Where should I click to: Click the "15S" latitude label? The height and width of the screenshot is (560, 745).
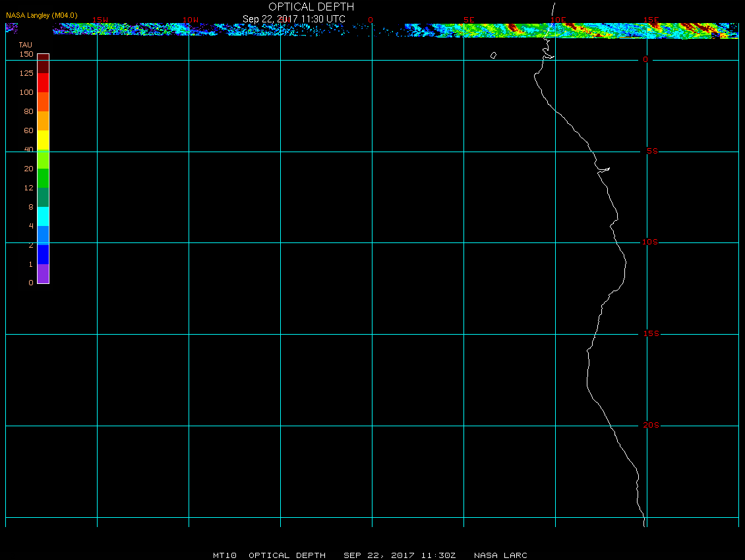tap(651, 334)
